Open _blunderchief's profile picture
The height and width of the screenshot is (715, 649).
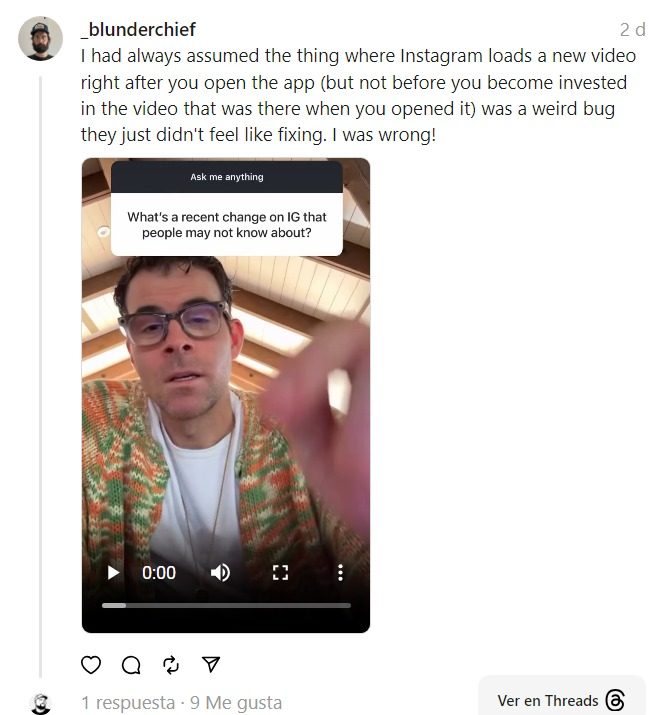pos(40,38)
